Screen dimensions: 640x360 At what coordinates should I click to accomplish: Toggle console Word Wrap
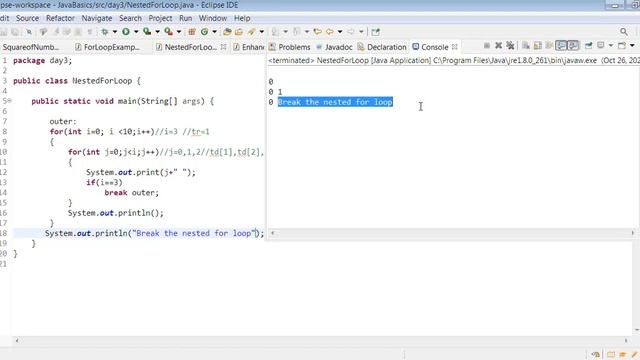tap(549, 46)
